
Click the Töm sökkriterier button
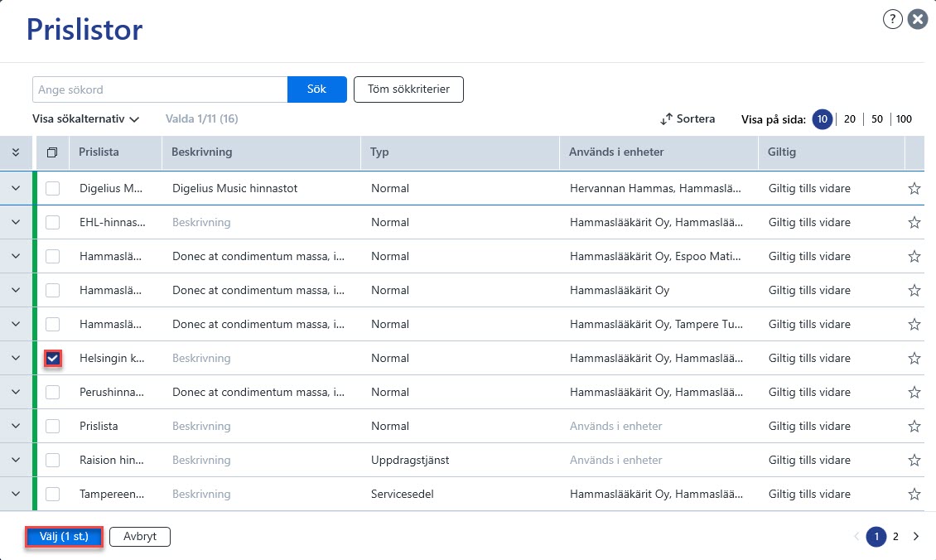[x=408, y=89]
